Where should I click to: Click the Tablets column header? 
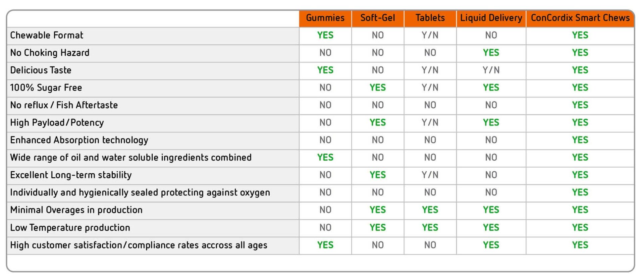coord(430,18)
